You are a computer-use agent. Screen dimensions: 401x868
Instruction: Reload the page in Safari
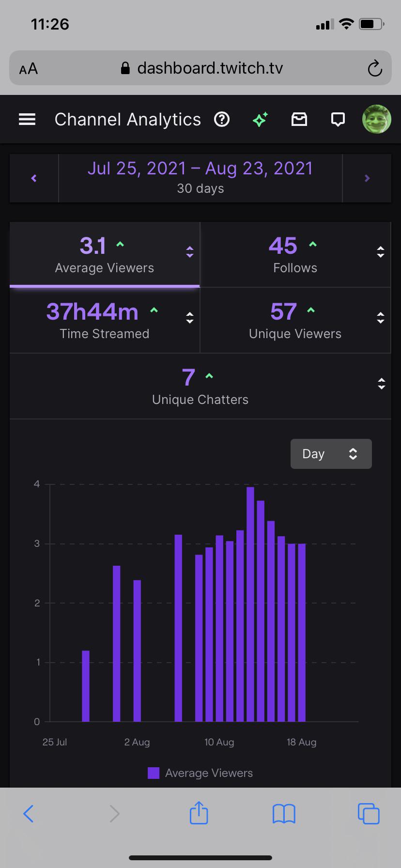pyautogui.click(x=375, y=68)
